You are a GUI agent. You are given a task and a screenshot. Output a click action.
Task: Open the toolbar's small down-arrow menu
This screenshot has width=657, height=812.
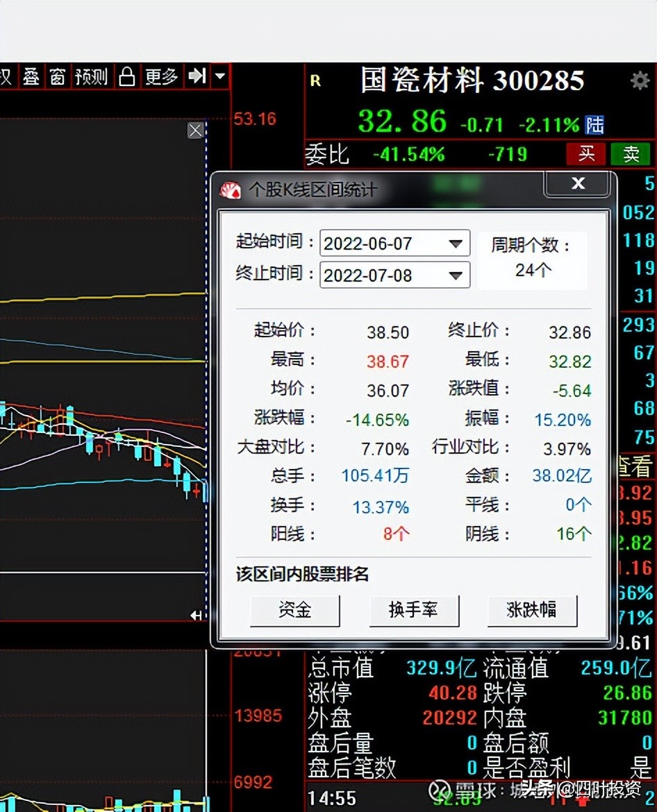220,76
